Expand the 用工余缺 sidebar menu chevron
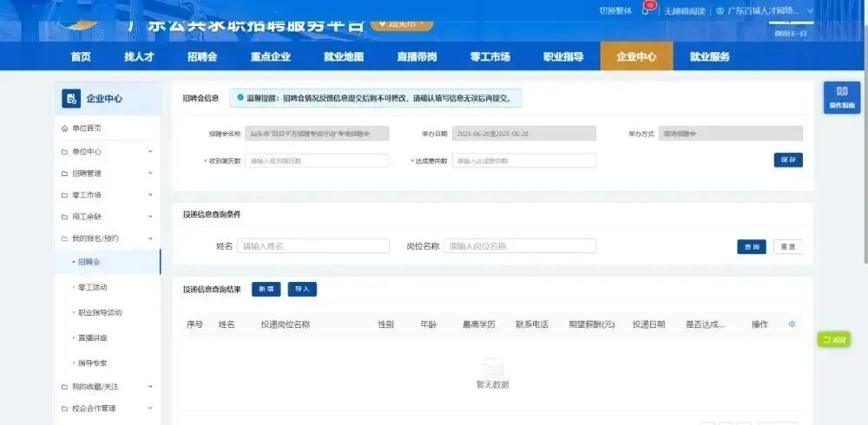This screenshot has height=425, width=868. (x=150, y=217)
